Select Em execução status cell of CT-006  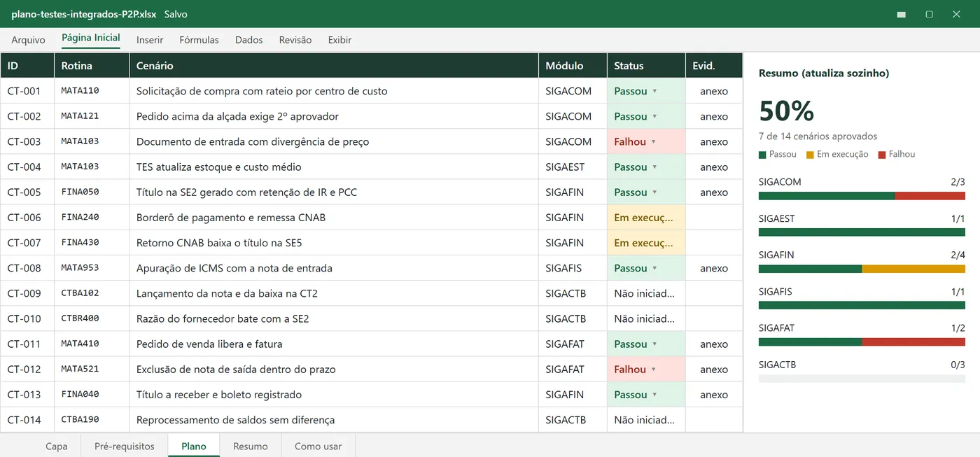pos(646,218)
